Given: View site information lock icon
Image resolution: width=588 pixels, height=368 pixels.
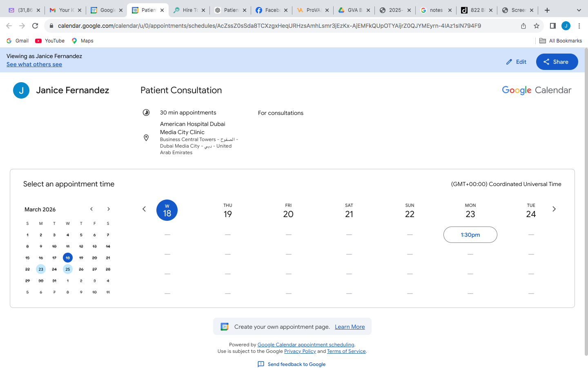Looking at the screenshot, I should coord(51,26).
